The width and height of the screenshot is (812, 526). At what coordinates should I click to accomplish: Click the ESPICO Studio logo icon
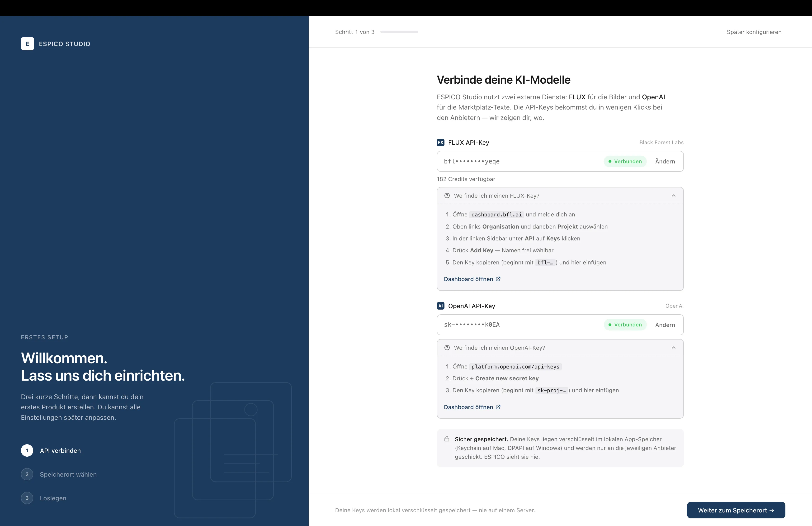click(x=27, y=44)
